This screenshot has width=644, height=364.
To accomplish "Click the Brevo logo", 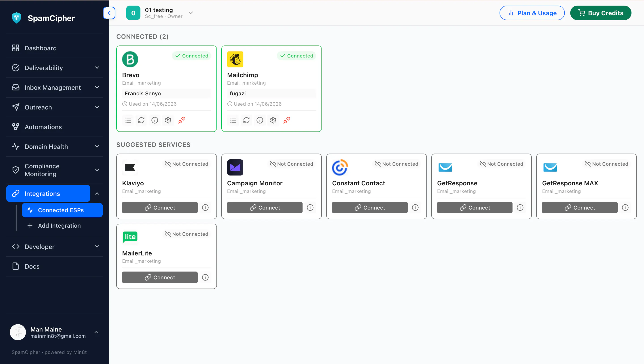I will pyautogui.click(x=130, y=59).
